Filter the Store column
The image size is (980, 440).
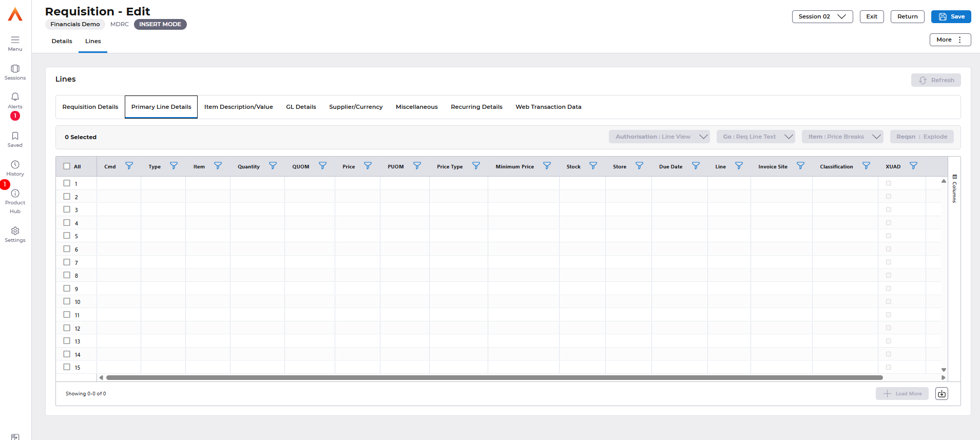click(x=640, y=166)
